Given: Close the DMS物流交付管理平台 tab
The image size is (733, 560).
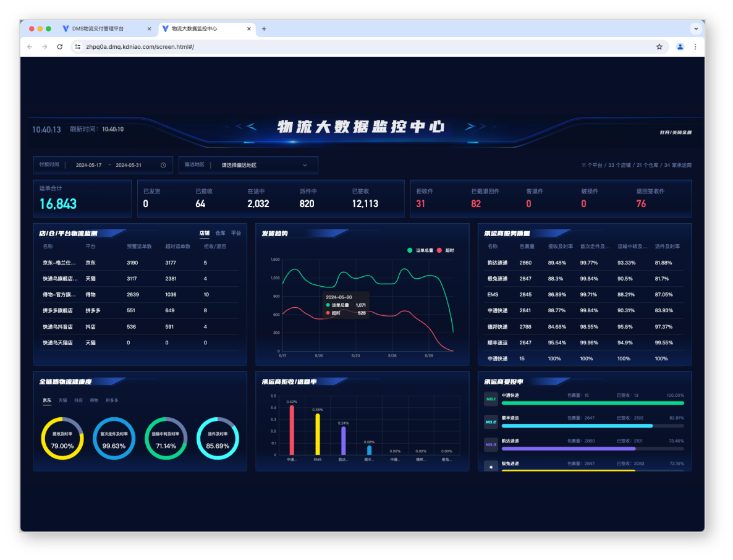Looking at the screenshot, I should [149, 28].
